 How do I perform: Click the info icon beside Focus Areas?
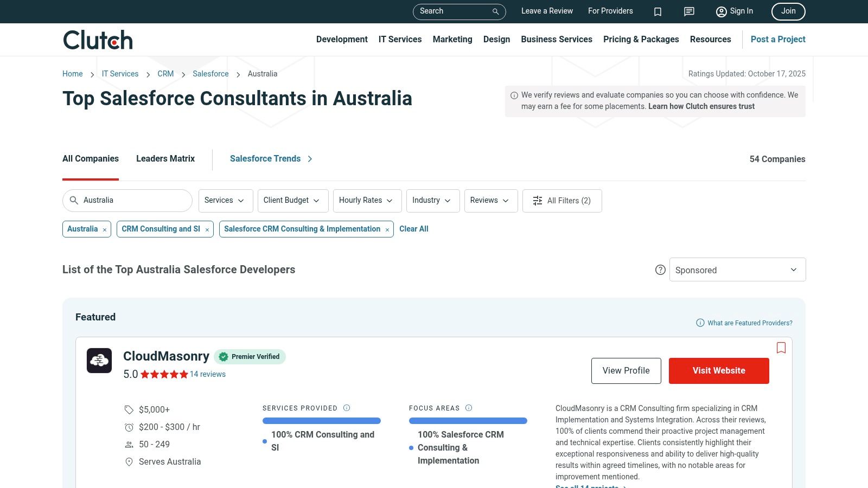point(469,408)
